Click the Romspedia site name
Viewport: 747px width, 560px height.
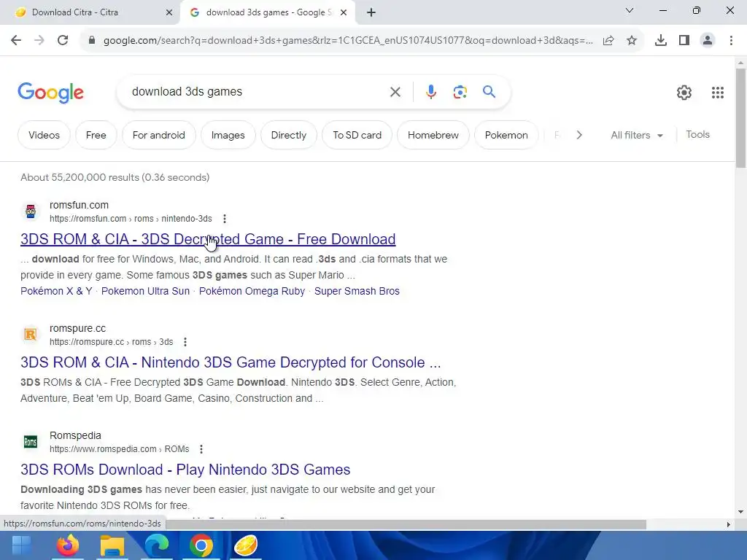click(x=75, y=436)
